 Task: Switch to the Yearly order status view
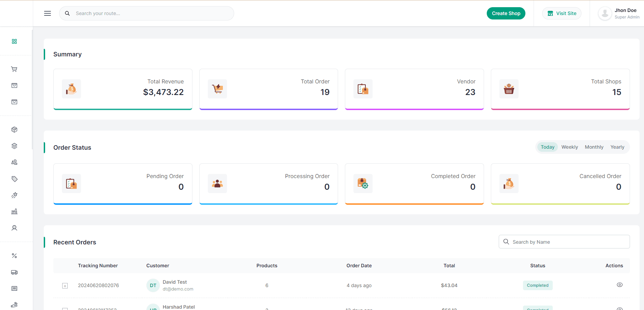[x=617, y=147]
